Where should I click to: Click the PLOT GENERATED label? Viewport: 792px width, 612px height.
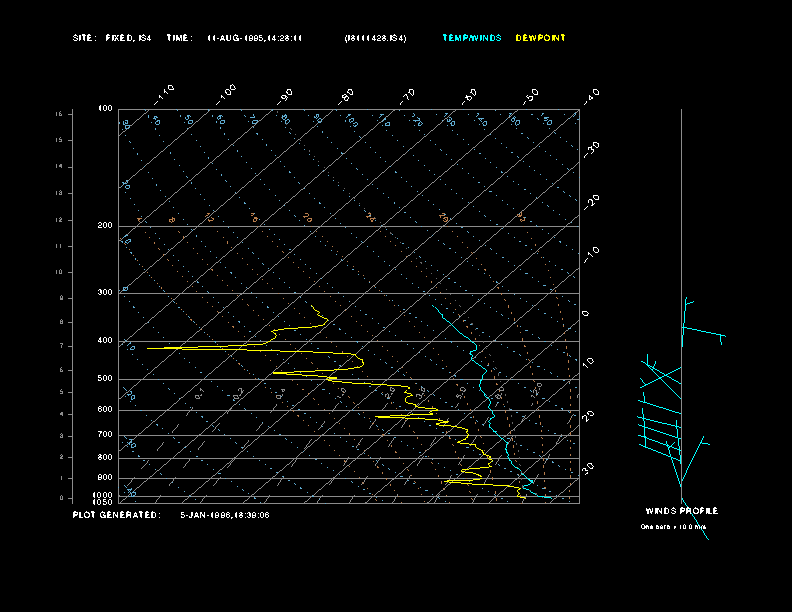click(116, 515)
